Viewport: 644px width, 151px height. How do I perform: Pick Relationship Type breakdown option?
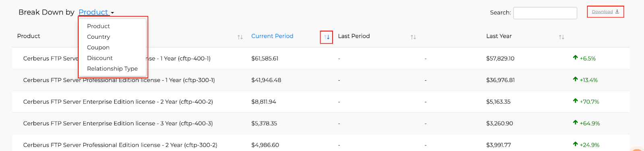click(x=112, y=69)
